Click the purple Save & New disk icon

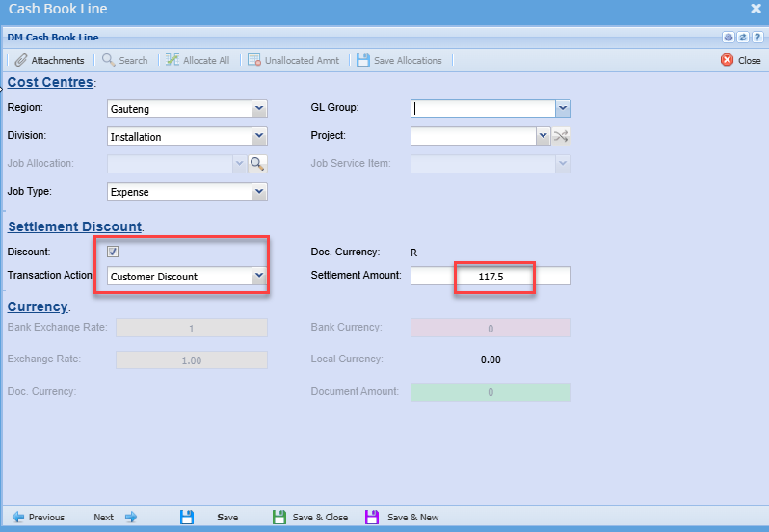click(372, 517)
